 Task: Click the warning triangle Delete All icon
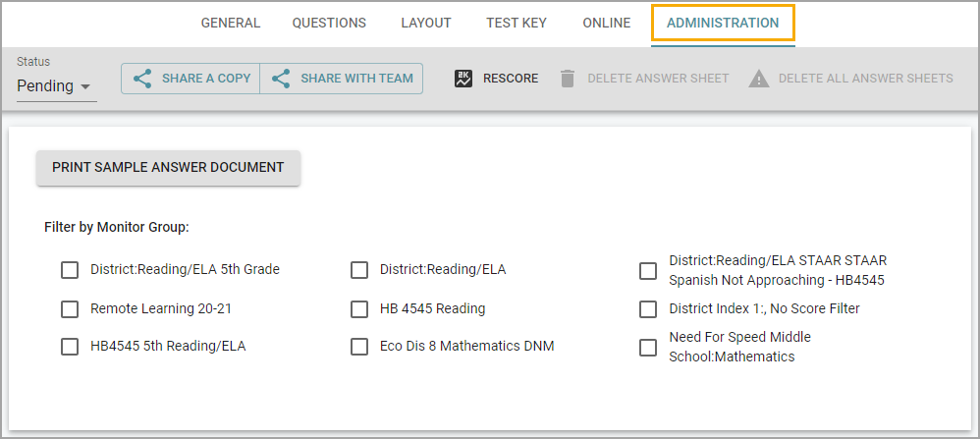click(x=759, y=79)
